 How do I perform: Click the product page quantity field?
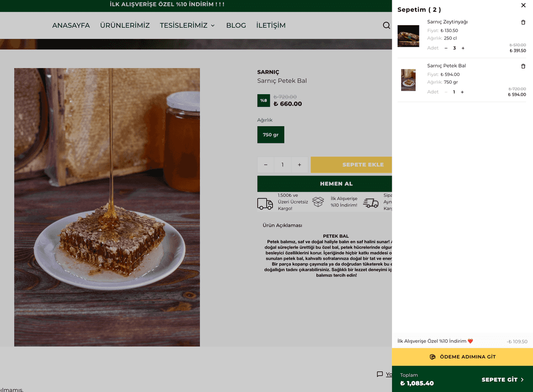[x=282, y=165]
